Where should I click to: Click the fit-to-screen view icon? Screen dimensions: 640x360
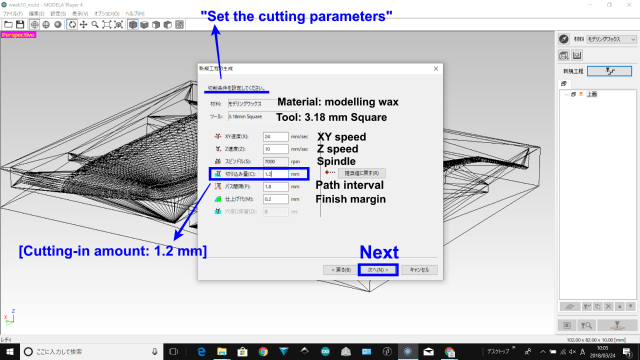coord(107,24)
